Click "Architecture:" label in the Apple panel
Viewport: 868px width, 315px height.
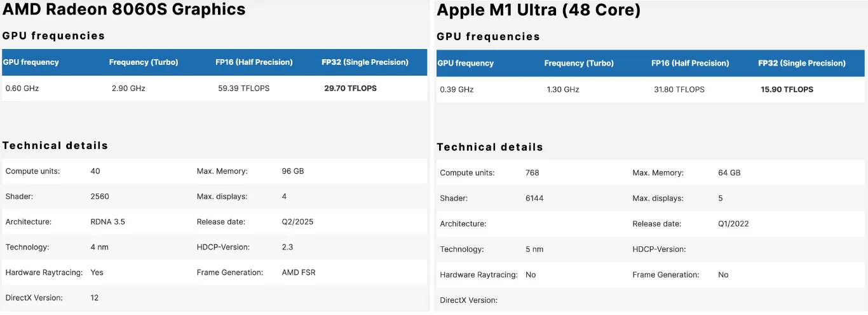tap(463, 224)
